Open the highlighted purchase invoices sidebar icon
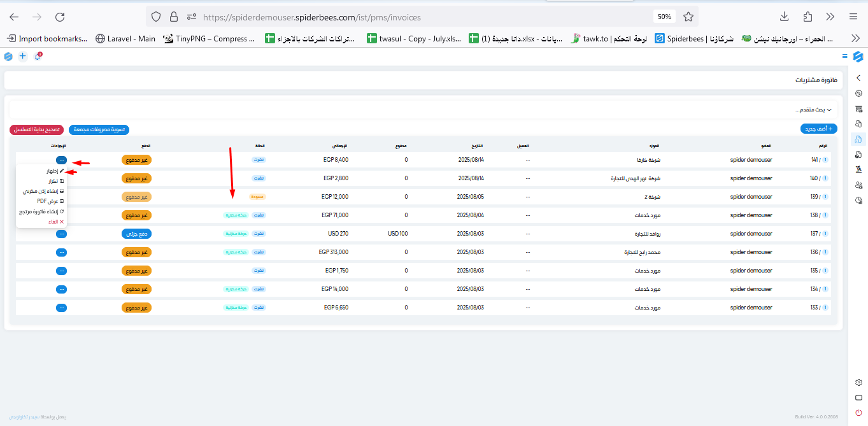Image resolution: width=868 pixels, height=426 pixels. (x=858, y=139)
